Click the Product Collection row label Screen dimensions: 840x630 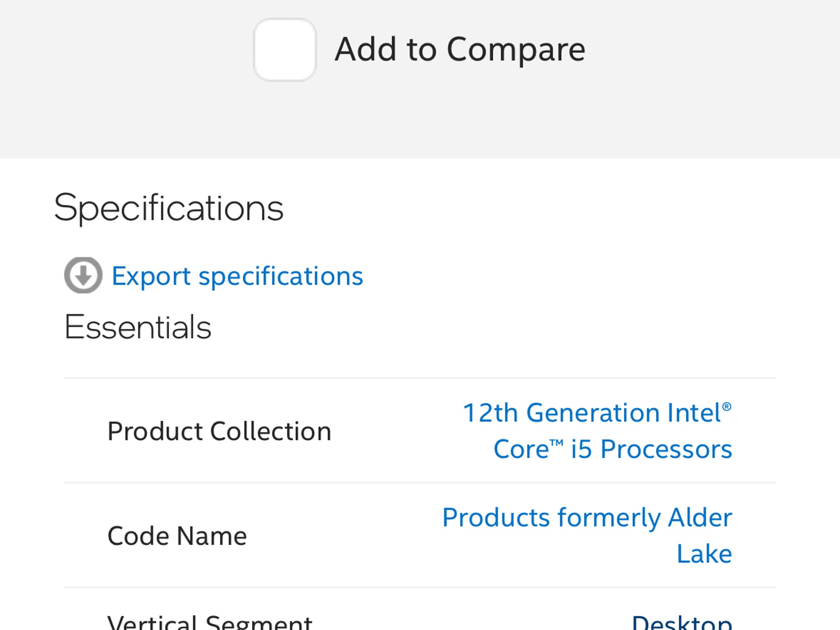click(219, 431)
